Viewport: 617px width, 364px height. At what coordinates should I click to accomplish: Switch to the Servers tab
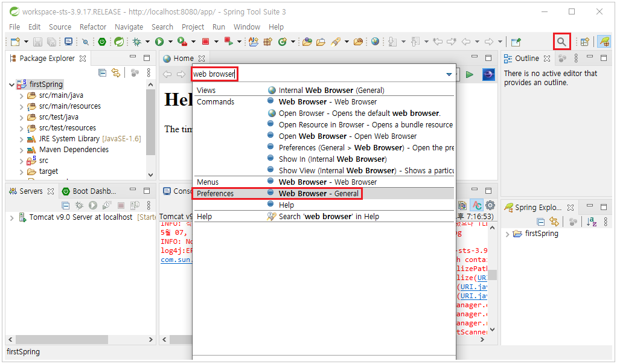click(31, 191)
